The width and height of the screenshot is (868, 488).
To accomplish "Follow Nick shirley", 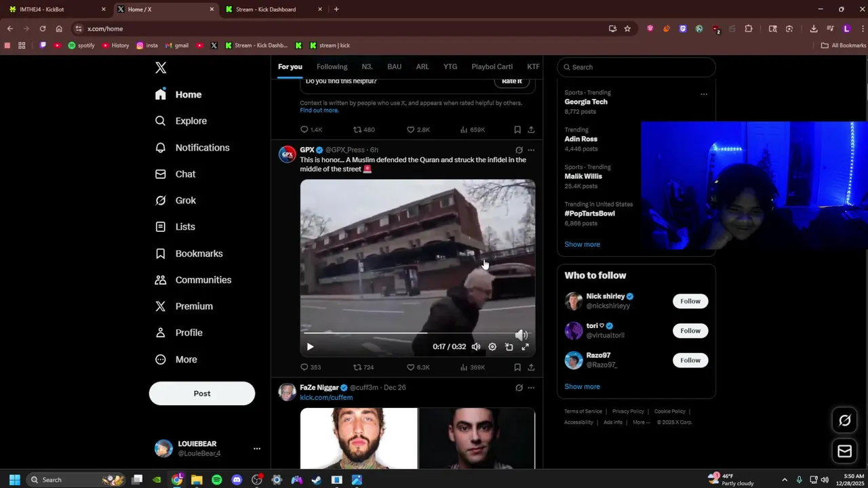I will (x=690, y=301).
